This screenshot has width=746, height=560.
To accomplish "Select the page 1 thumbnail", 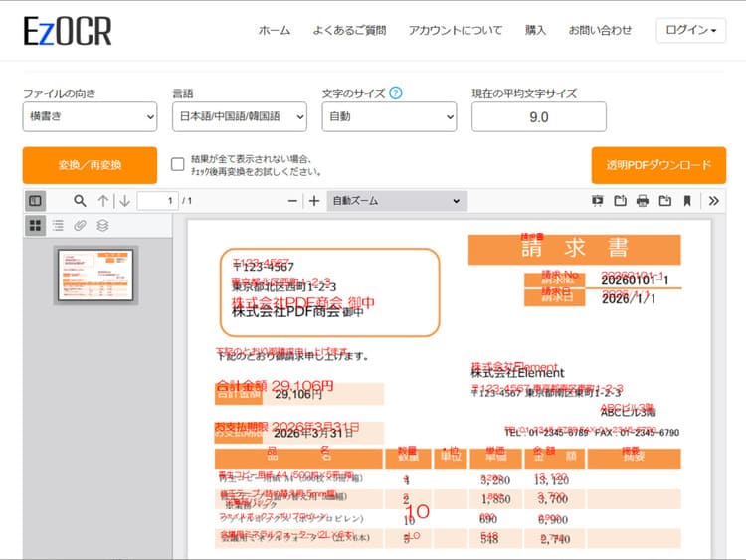I will coord(95,275).
